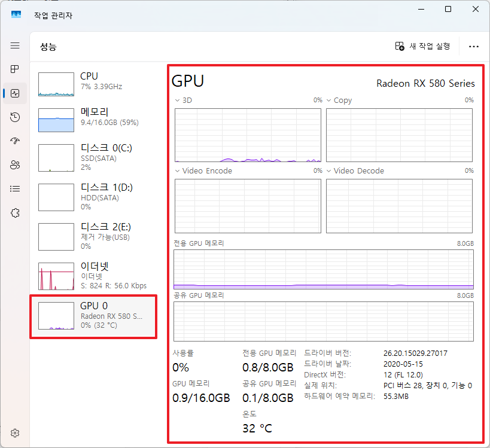Click the 32 °C temperature value
The height and width of the screenshot is (448, 490).
(x=257, y=428)
